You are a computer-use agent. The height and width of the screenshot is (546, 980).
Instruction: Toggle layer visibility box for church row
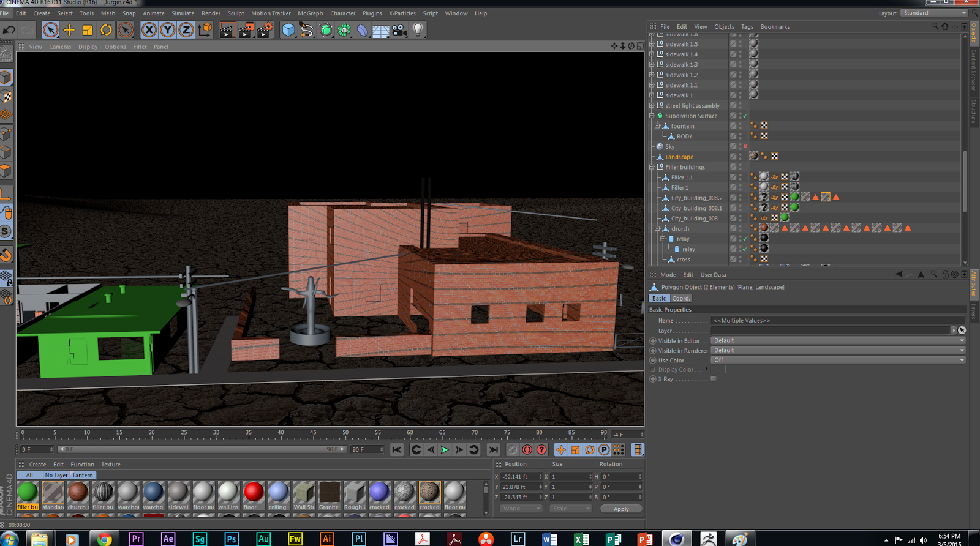(x=733, y=228)
